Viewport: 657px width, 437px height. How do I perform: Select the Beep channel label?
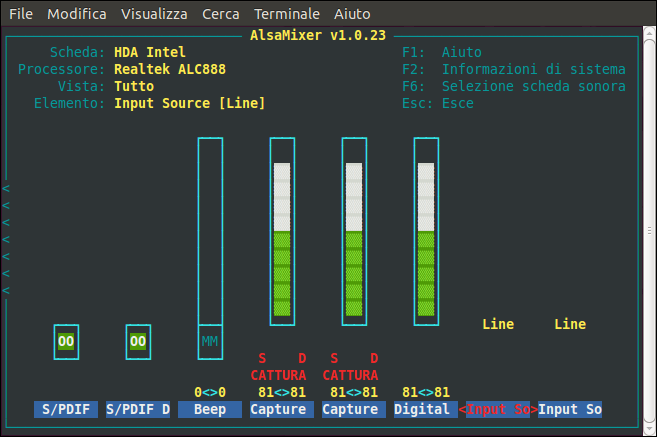(x=210, y=409)
